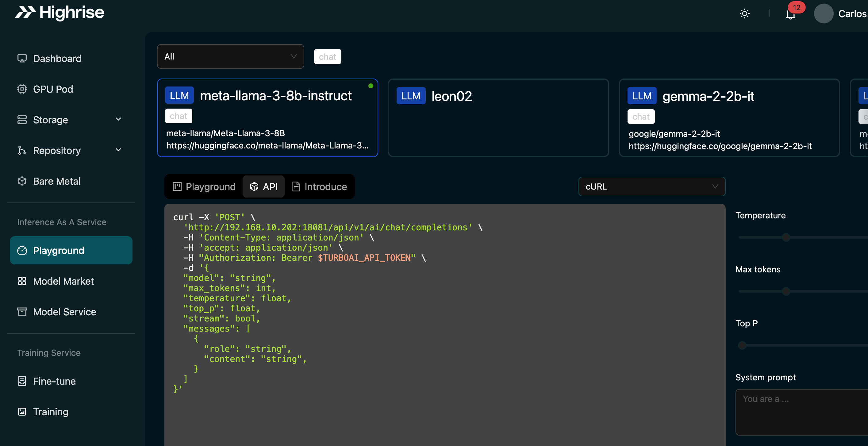Click the Repository branch icon
868x446 pixels.
pyautogui.click(x=22, y=150)
